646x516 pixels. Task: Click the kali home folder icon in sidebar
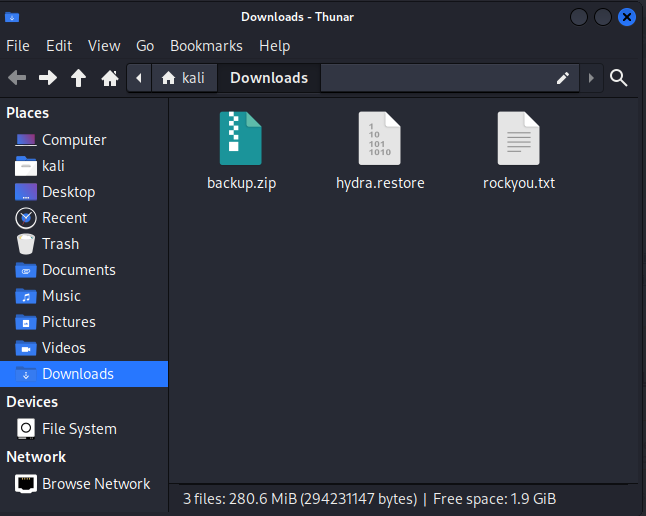point(26,166)
